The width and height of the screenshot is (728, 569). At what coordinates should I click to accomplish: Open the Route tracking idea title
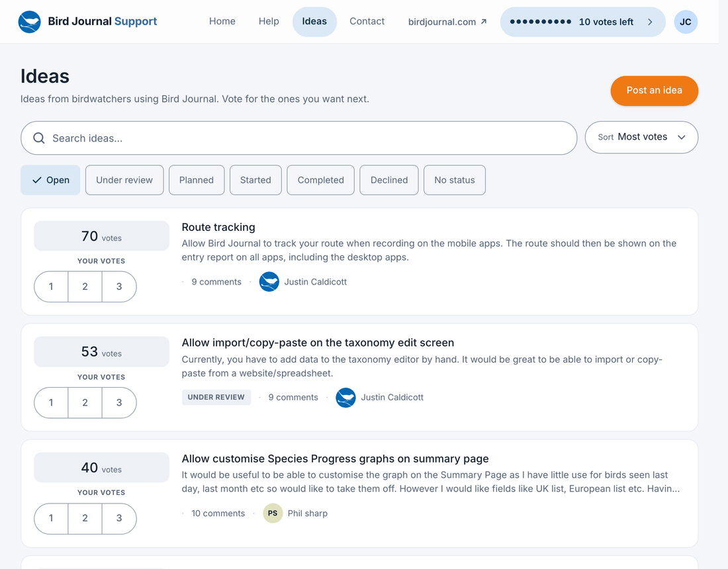[x=218, y=227]
